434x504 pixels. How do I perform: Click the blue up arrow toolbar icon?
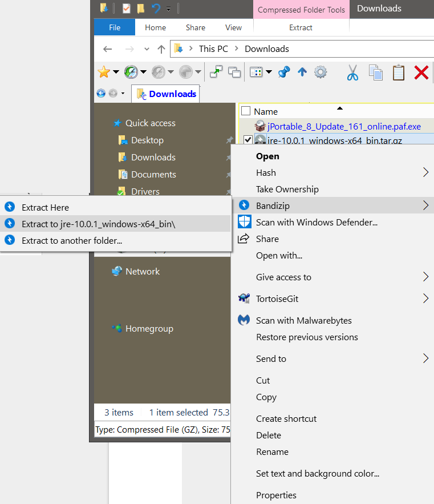tap(302, 72)
